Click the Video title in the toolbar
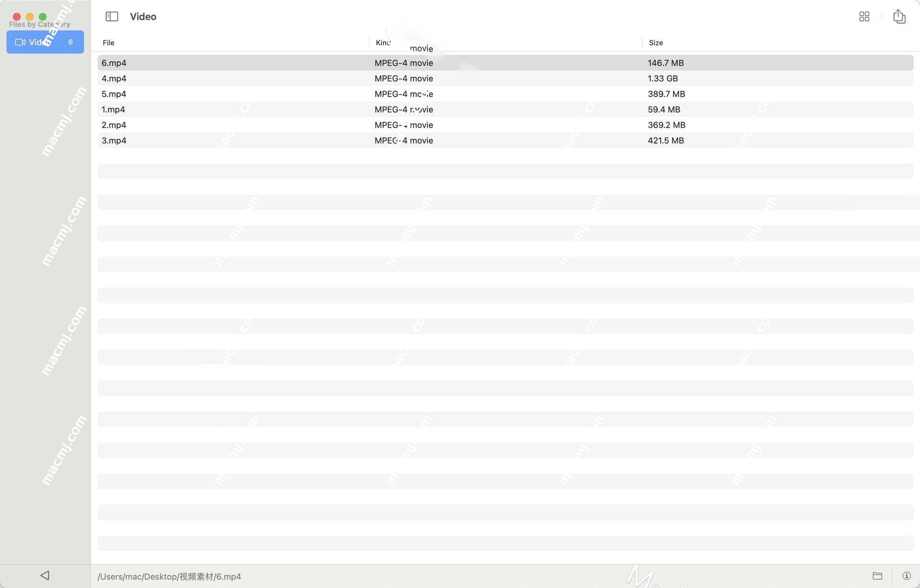Viewport: 920px width, 588px height. (143, 17)
